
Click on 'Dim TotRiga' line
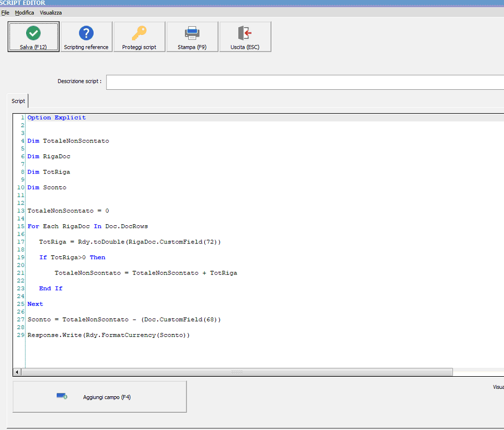(48, 172)
